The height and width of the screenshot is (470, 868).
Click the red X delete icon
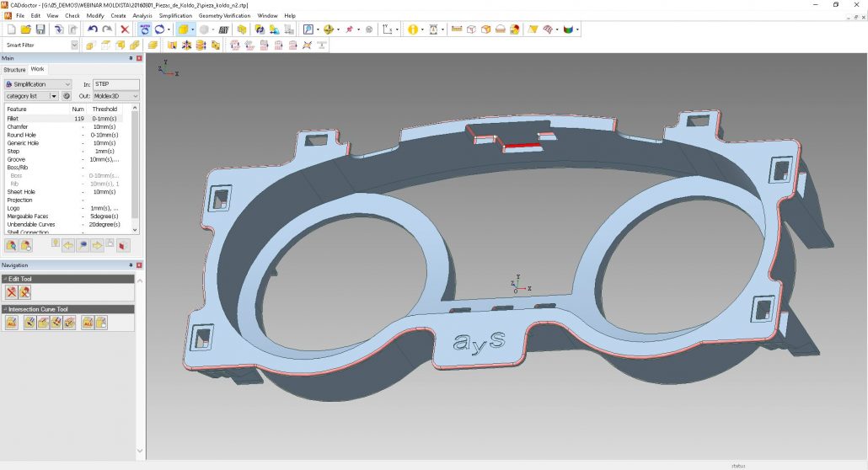tap(125, 29)
